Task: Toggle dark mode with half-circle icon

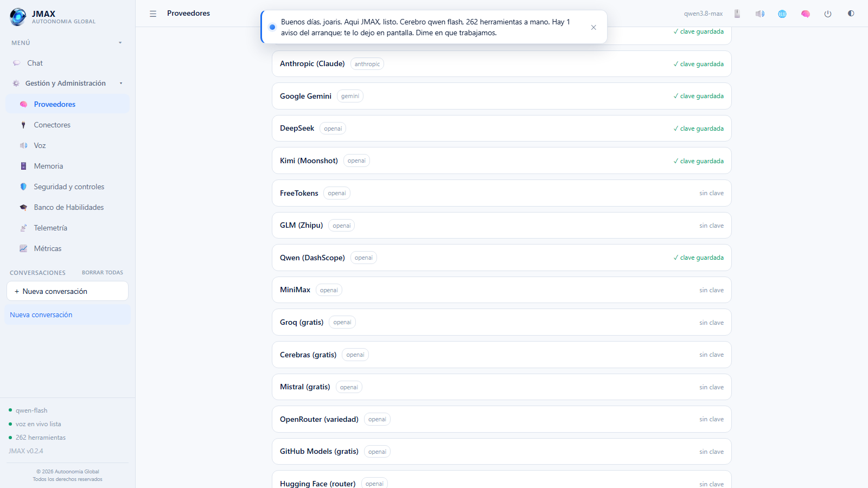Action: tap(851, 14)
